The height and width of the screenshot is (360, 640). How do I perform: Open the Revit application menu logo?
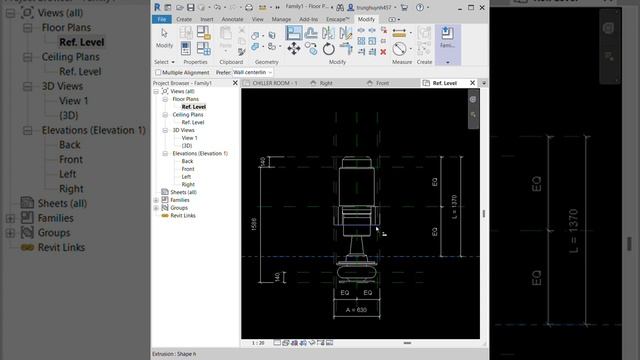[157, 7]
